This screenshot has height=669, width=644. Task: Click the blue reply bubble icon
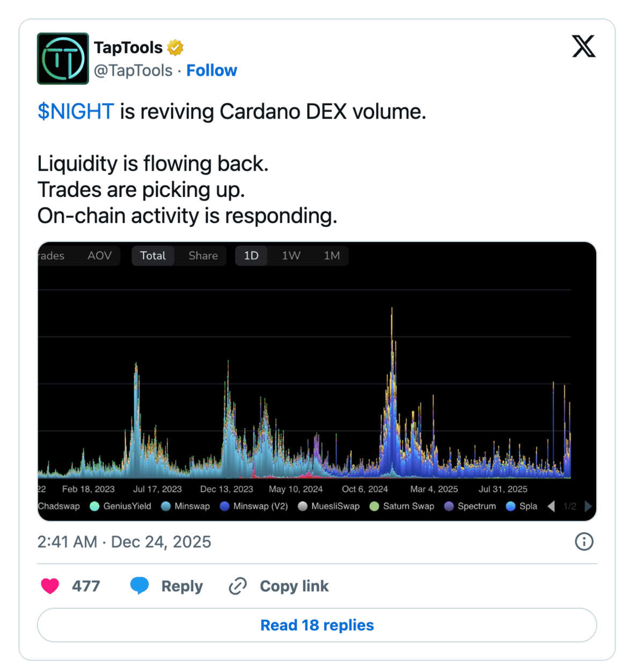pyautogui.click(x=140, y=585)
